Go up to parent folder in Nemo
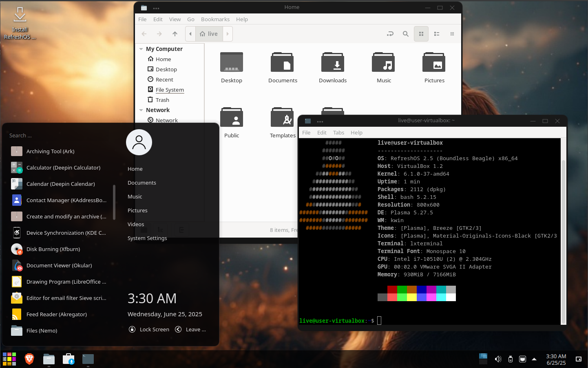 pyautogui.click(x=175, y=34)
